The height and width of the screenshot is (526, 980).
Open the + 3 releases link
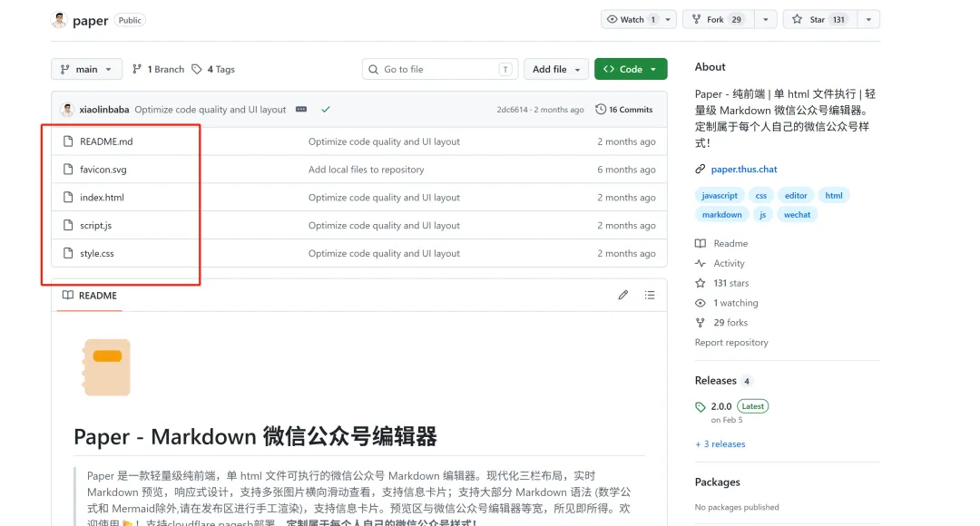tap(720, 444)
